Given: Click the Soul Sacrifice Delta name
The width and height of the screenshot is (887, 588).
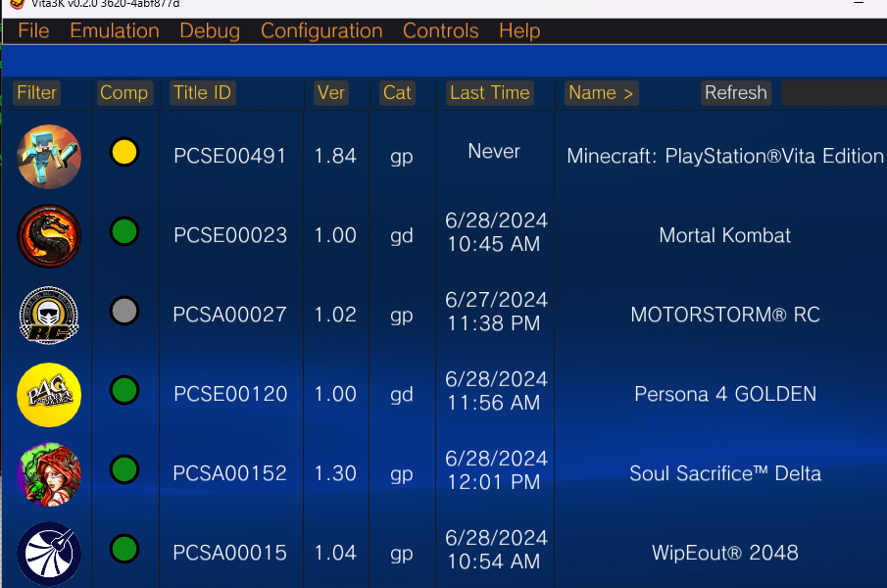Looking at the screenshot, I should (x=725, y=473).
